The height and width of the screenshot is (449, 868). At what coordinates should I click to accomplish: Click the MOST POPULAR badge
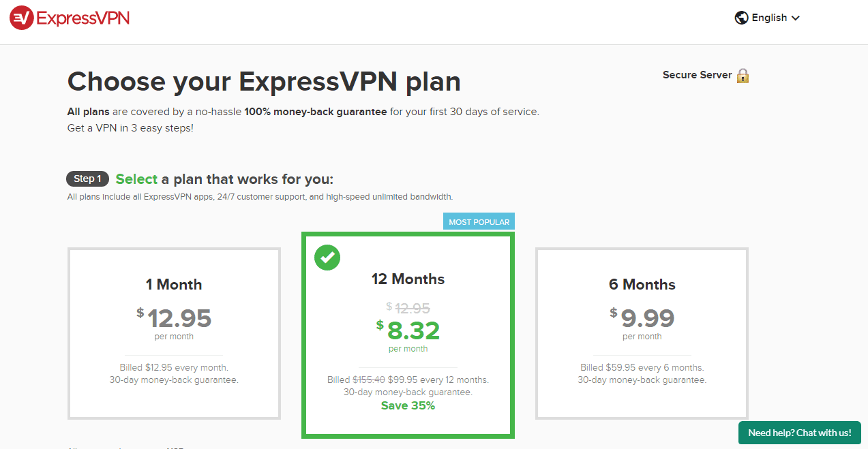[x=479, y=221]
